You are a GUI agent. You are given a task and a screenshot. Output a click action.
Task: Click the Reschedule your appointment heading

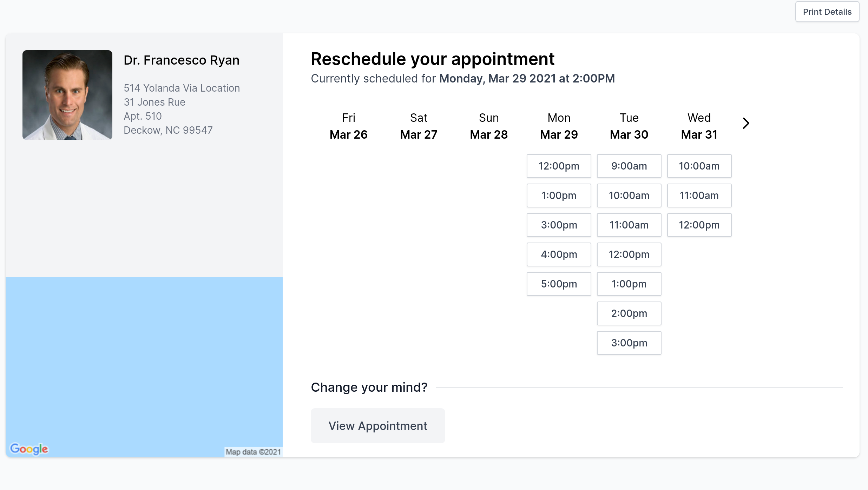click(x=433, y=59)
